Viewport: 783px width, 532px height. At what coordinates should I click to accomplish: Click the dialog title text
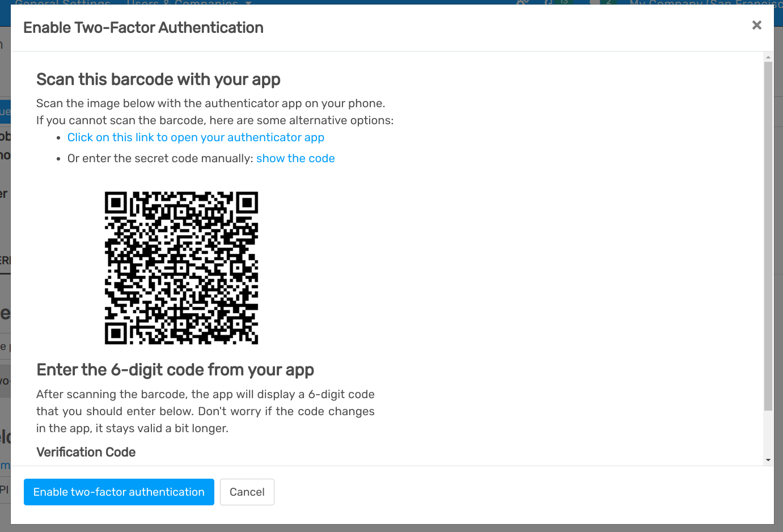coord(143,28)
